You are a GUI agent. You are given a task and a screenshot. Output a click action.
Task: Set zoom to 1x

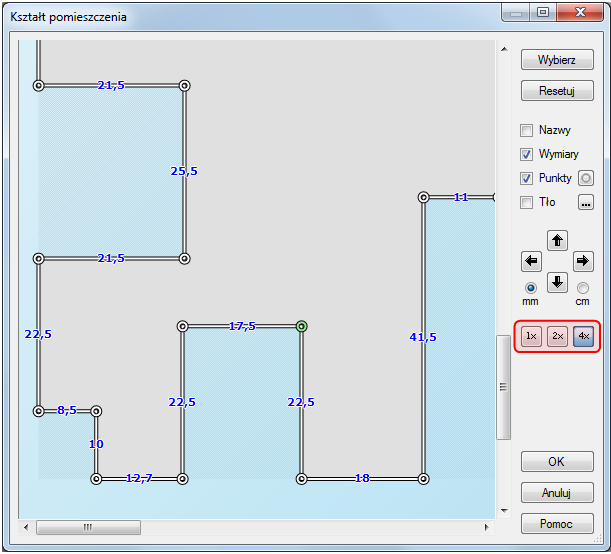[x=532, y=337]
